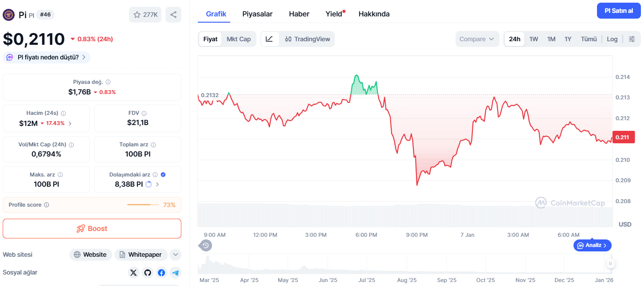The image size is (644, 286).
Task: Click the verified badge by Dolaşımdaki arz
Action: tap(163, 175)
